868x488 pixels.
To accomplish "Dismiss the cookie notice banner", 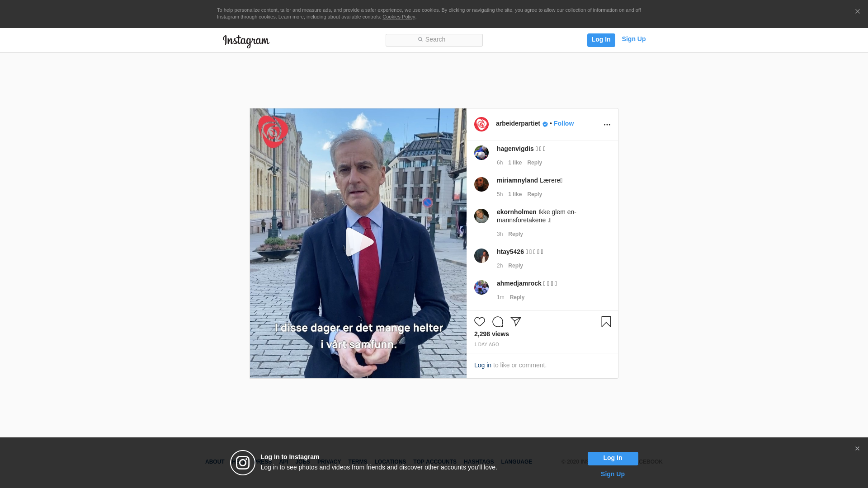I will [x=857, y=12].
